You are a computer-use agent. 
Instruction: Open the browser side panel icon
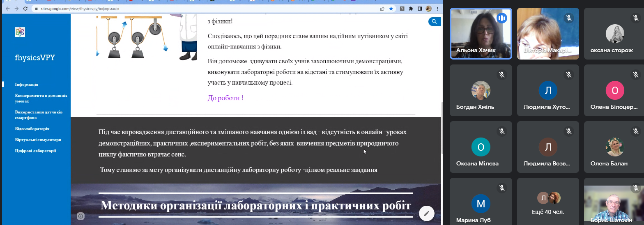click(x=419, y=8)
